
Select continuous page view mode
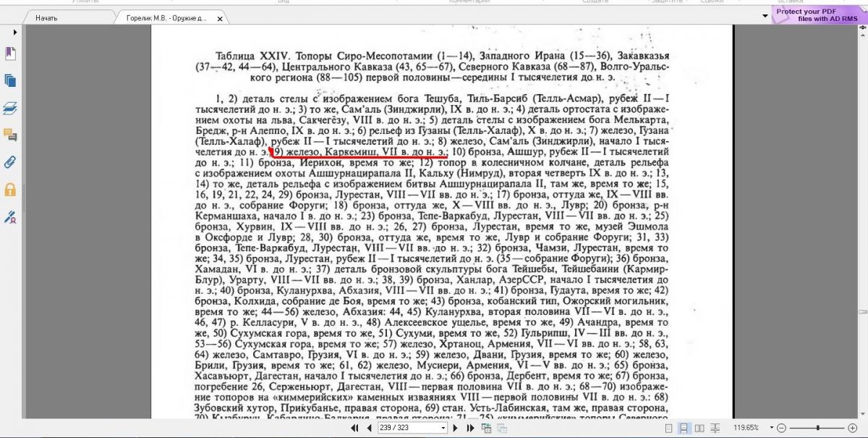(684, 428)
